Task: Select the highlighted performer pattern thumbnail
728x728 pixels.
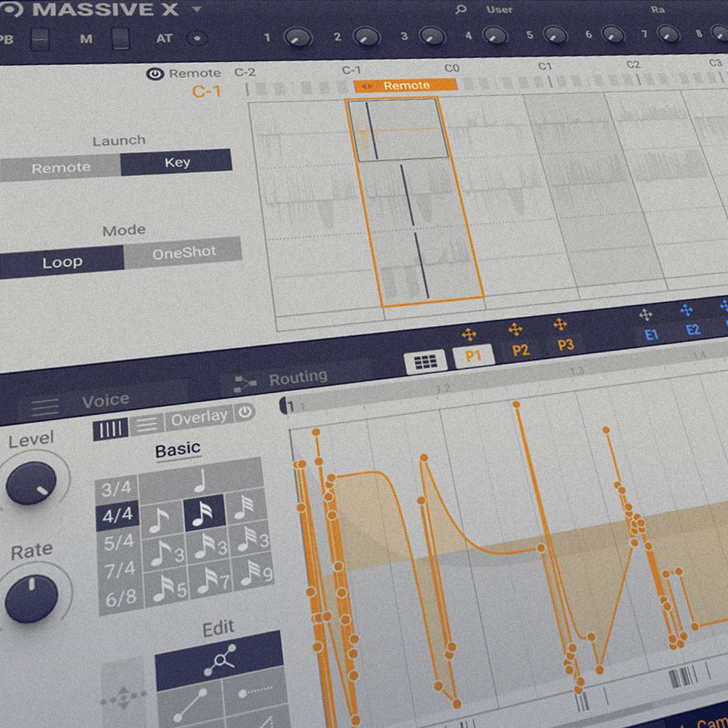Action: (398, 130)
